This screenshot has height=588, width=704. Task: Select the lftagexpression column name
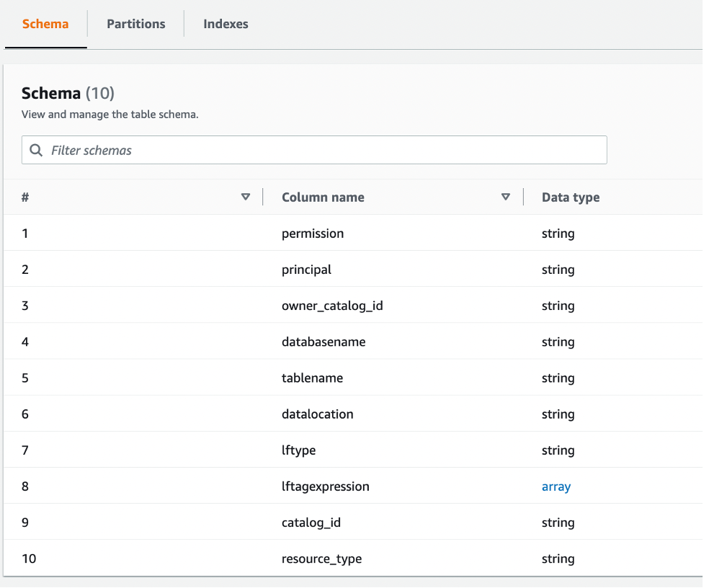[326, 486]
